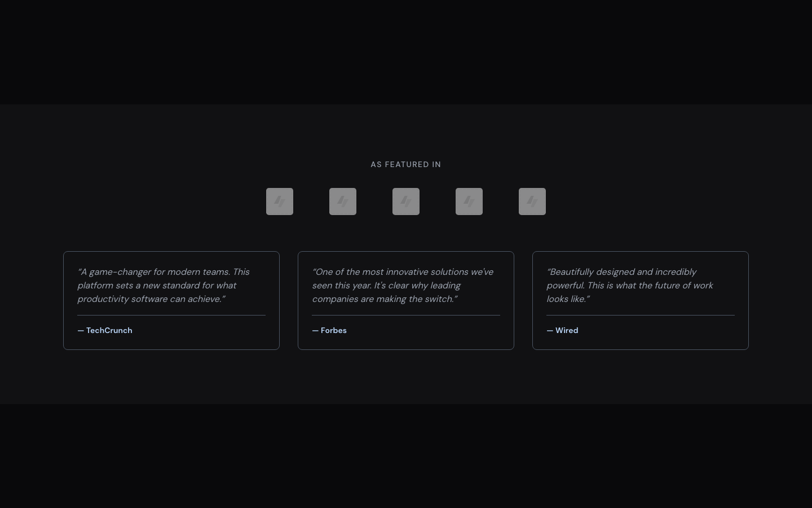Click divider line in the Forbes card

click(406, 315)
